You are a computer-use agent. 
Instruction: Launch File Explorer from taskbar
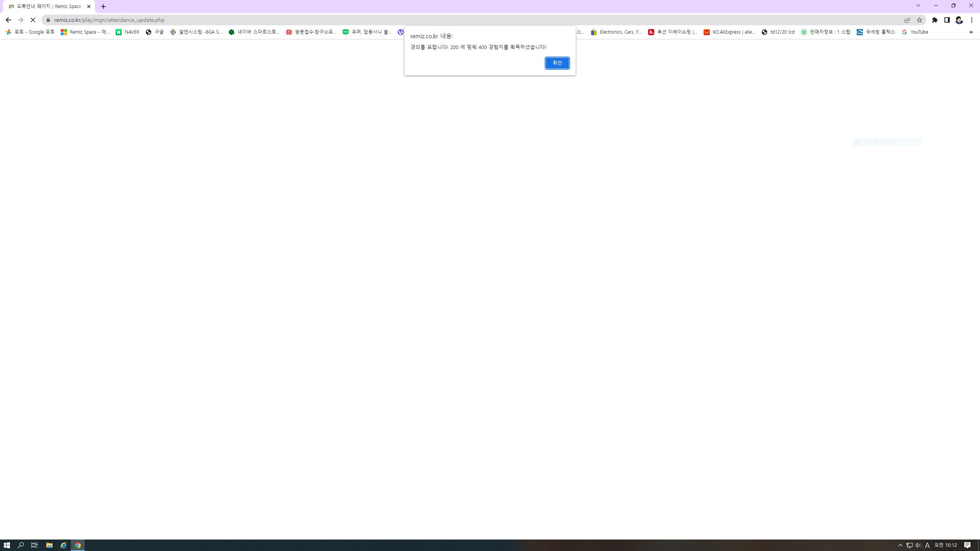[x=49, y=545]
